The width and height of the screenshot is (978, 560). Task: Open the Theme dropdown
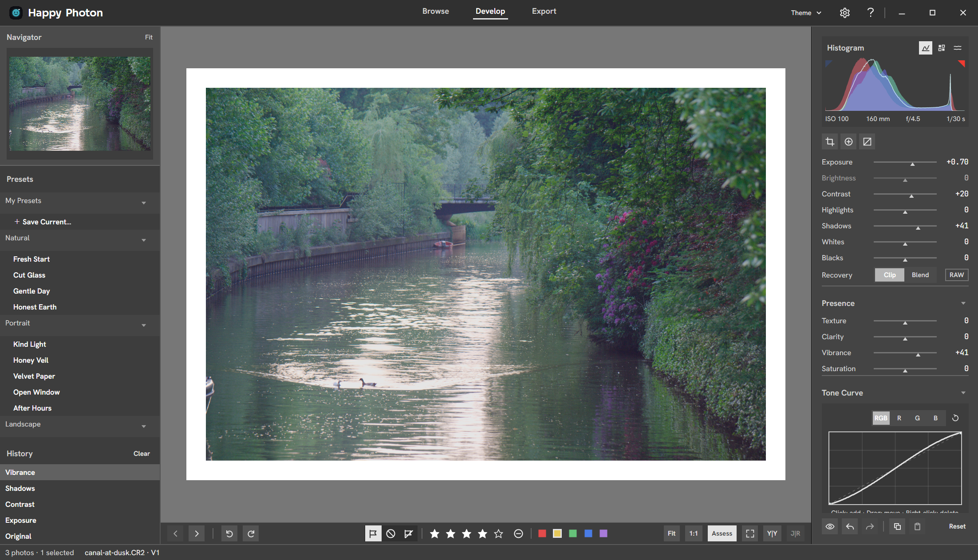coord(806,13)
